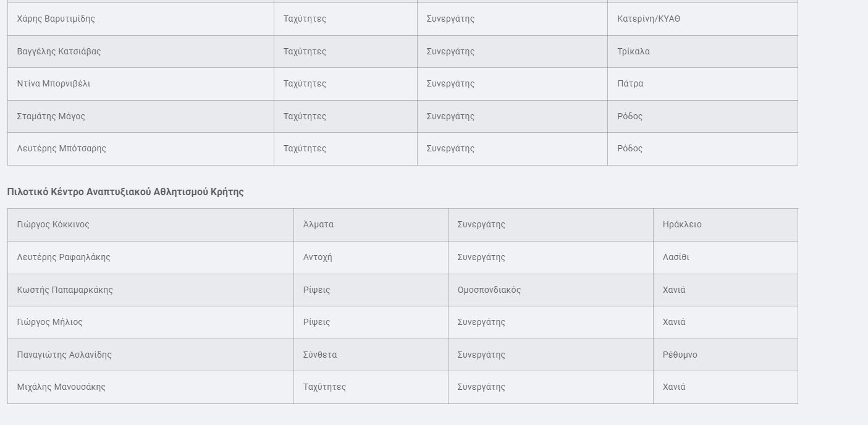
Task: Select the Λευτέρης Μπότσαρης name cell
Action: [x=62, y=149]
